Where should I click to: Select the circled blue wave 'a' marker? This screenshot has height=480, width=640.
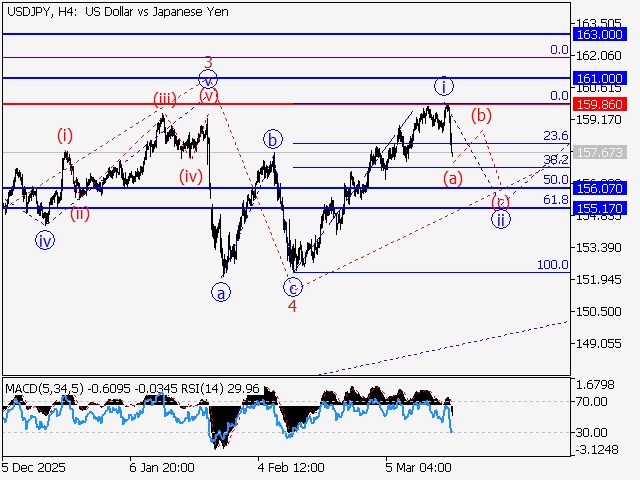[219, 293]
